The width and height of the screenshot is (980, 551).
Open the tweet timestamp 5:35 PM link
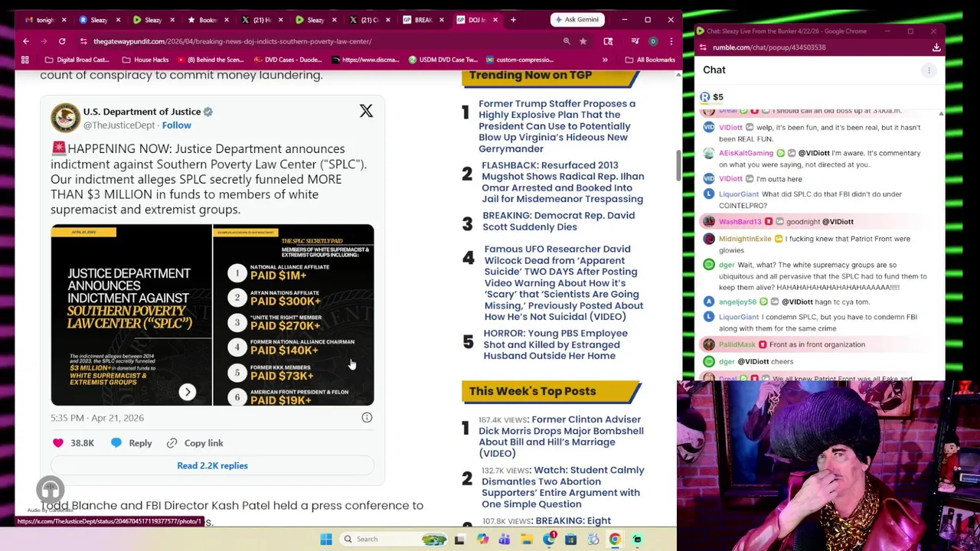97,418
